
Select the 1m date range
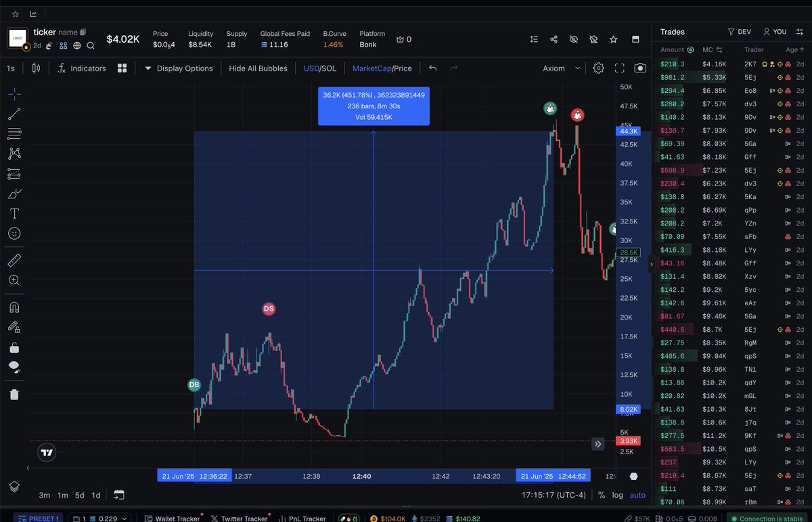click(62, 495)
